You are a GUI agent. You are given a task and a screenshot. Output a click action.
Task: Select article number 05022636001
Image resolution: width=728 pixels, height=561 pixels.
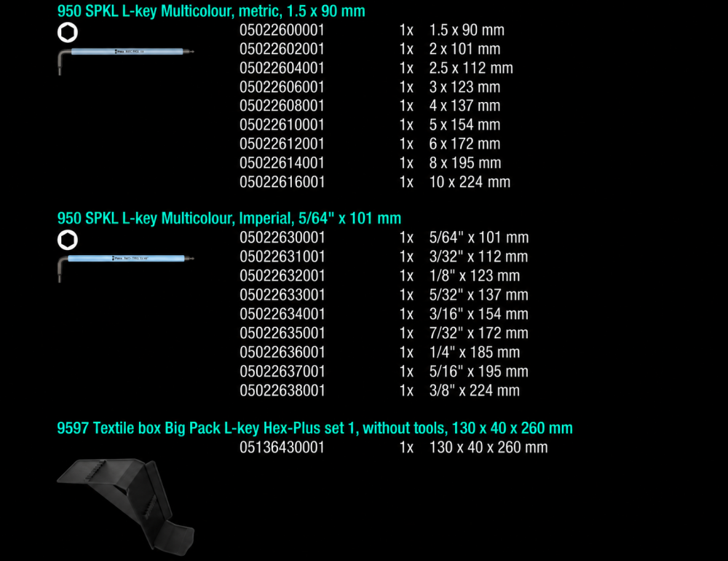click(x=282, y=352)
